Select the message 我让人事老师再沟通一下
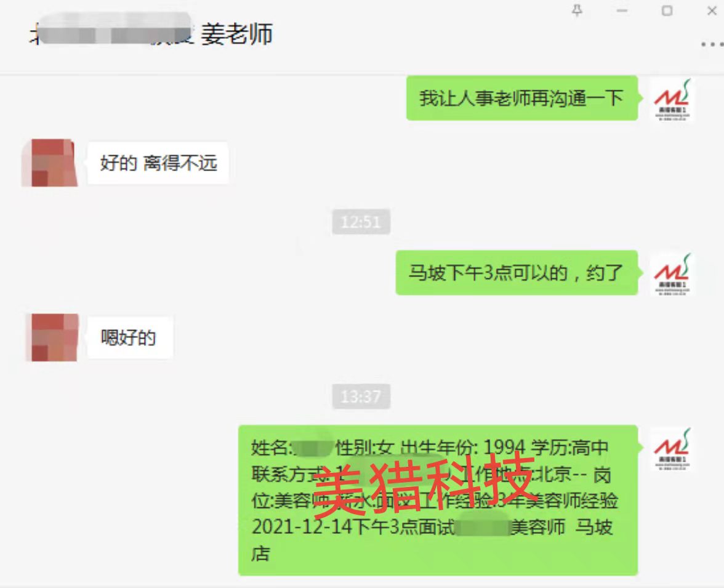The image size is (724, 588). (522, 98)
